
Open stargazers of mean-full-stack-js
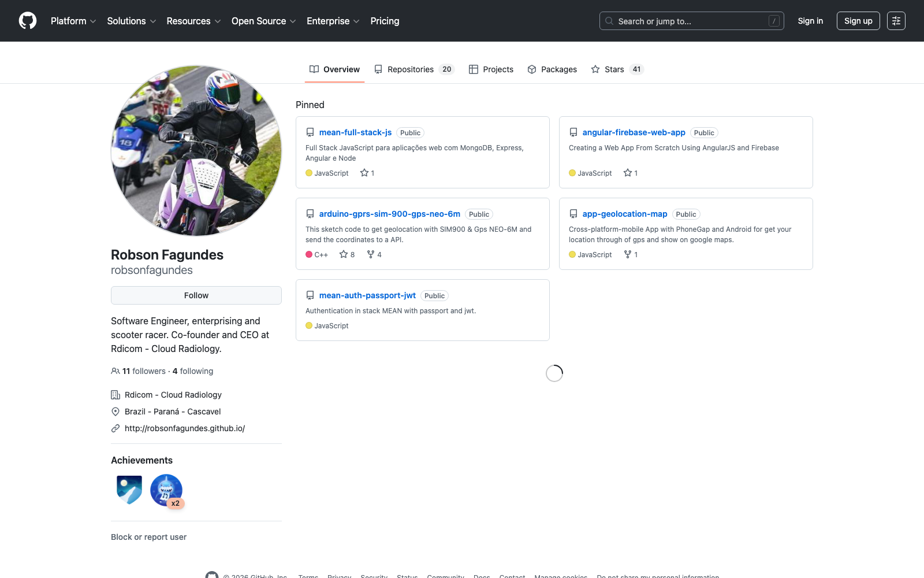tap(367, 173)
